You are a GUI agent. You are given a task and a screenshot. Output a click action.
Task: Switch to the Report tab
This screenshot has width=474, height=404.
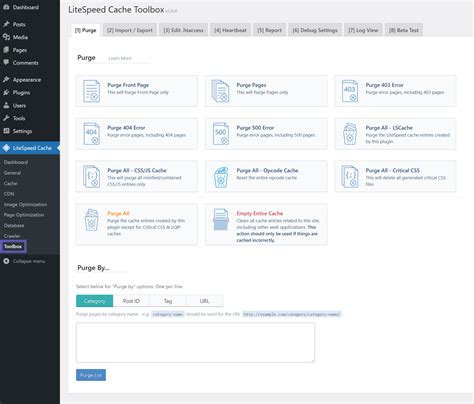tap(269, 30)
